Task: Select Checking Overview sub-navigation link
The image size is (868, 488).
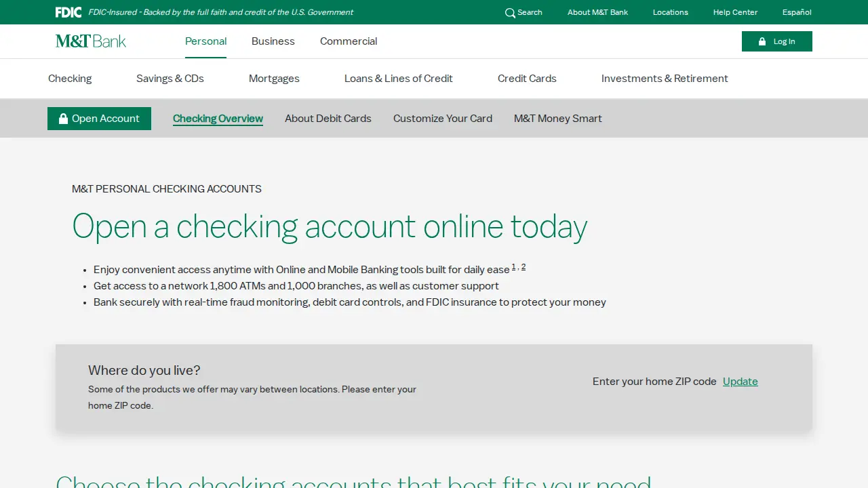Action: point(218,119)
